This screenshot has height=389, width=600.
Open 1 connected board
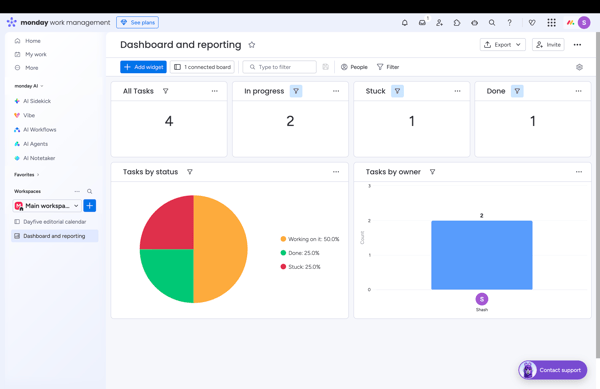pos(202,67)
